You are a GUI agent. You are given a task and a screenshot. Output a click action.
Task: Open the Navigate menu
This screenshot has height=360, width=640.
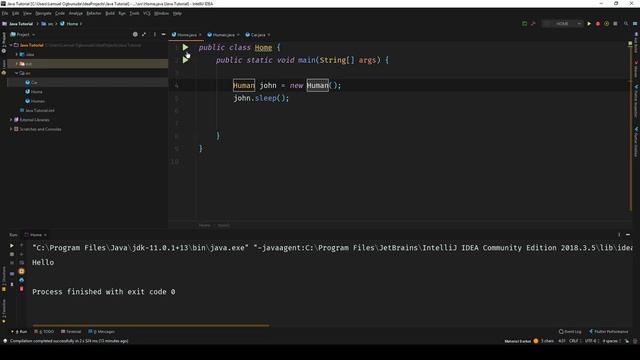pyautogui.click(x=43, y=13)
